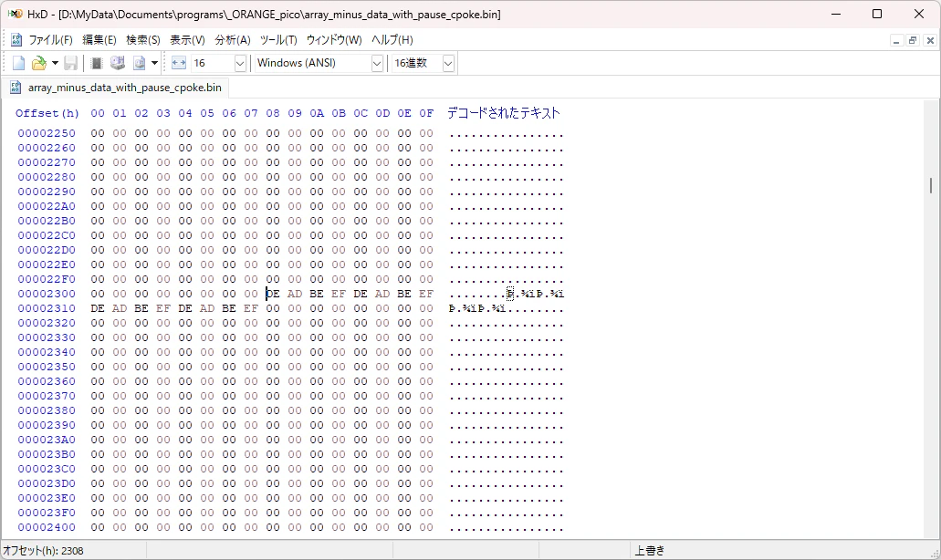Click the New file toolbar icon
Image resolution: width=941 pixels, height=560 pixels.
coord(18,63)
